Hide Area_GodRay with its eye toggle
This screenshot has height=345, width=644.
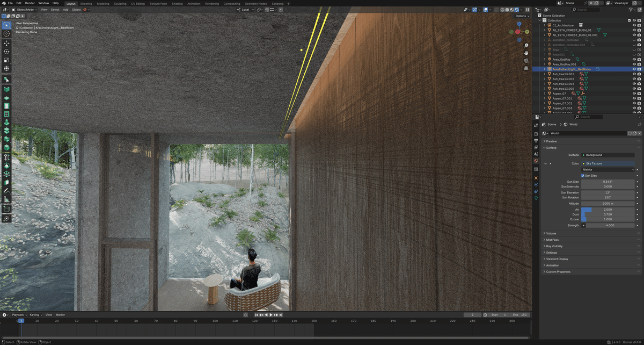(634, 59)
